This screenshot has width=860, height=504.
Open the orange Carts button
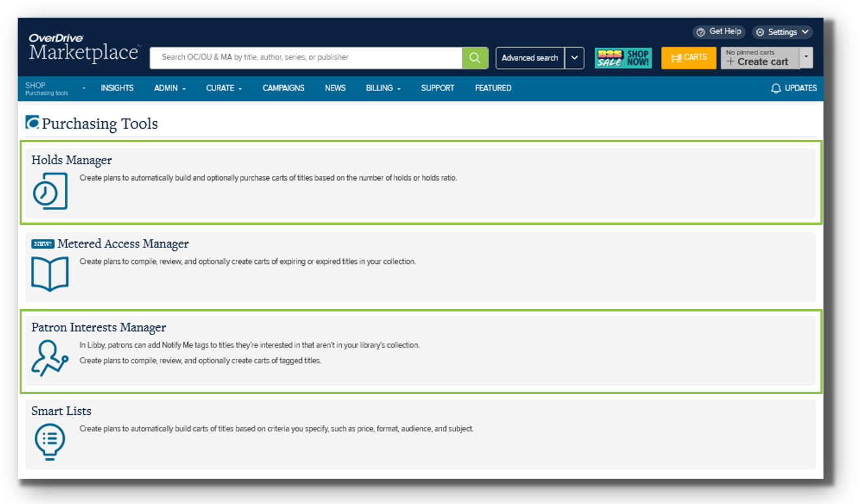[x=688, y=58]
